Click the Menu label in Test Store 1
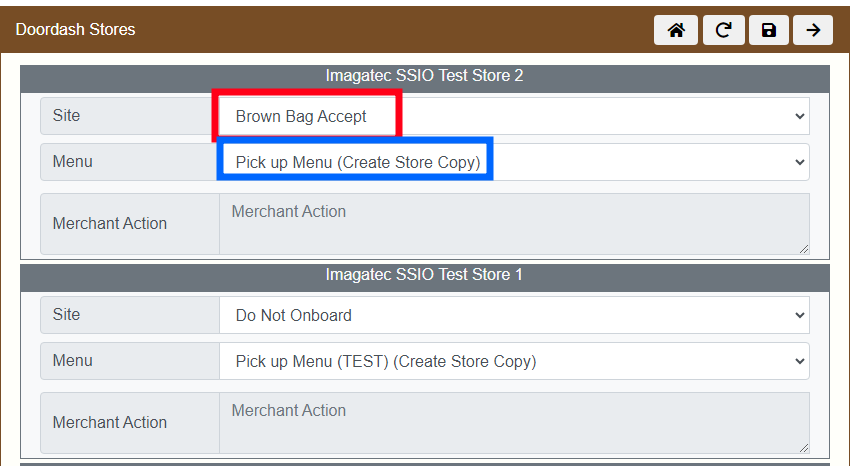 click(72, 361)
